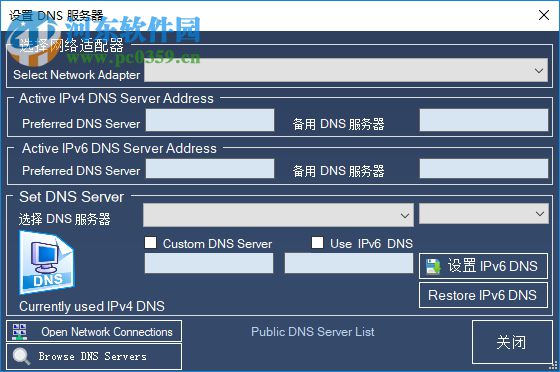Click the 设置 IPv6 DNS button
Viewport: 560px width, 372px height.
coord(483,266)
